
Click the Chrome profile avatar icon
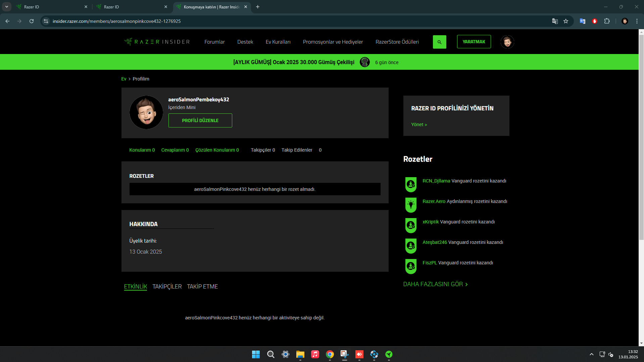(x=625, y=21)
